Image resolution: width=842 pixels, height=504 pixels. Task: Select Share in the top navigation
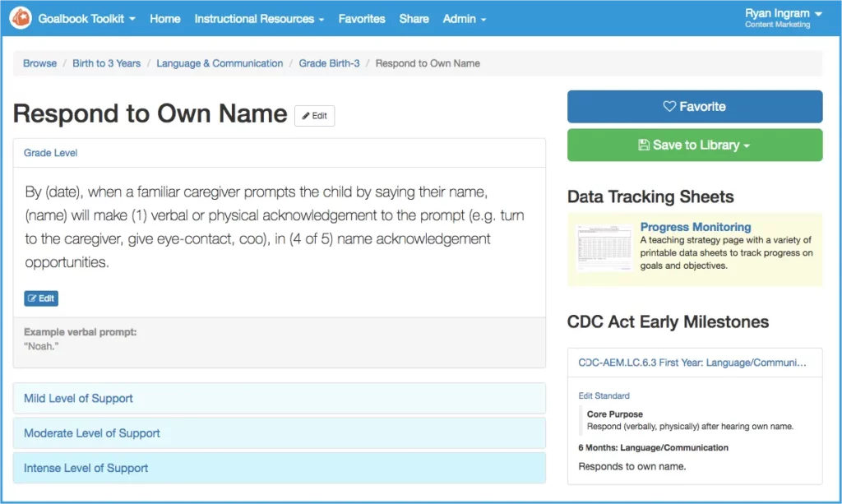pyautogui.click(x=414, y=19)
